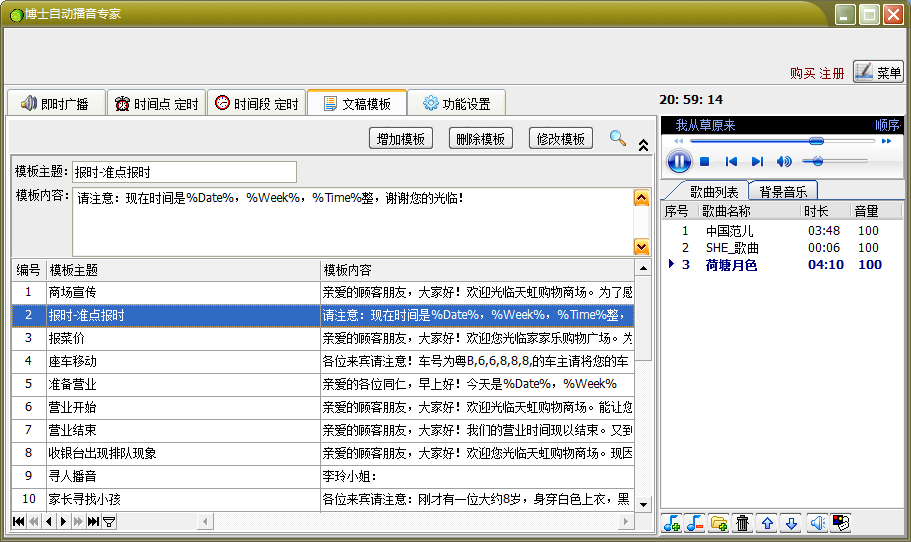Image resolution: width=911 pixels, height=542 pixels.
Task: Move the selected song up in the list
Action: [767, 523]
